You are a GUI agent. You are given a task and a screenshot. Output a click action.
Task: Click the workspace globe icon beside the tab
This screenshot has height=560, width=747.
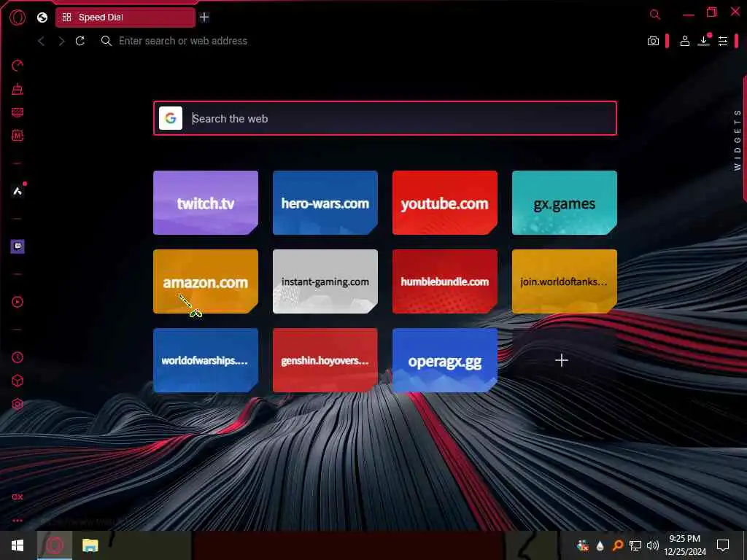tap(42, 17)
